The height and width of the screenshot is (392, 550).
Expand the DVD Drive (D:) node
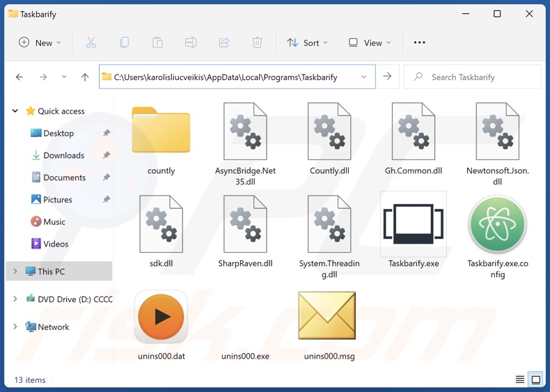pos(15,299)
